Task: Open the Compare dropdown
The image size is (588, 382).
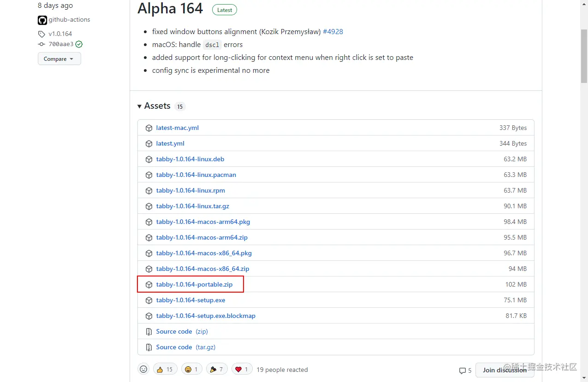Action: tap(59, 59)
